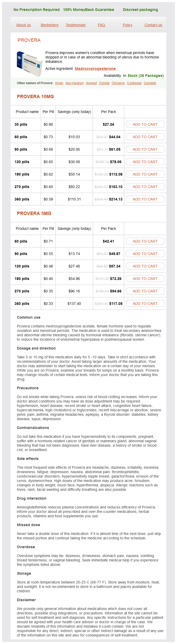The height and width of the screenshot is (644, 177).
Task: Visit the FAQ page
Action: pyautogui.click(x=101, y=25)
